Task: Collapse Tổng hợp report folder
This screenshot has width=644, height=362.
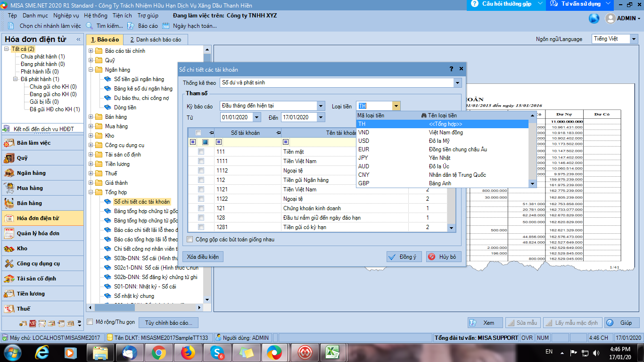Action: click(91, 192)
